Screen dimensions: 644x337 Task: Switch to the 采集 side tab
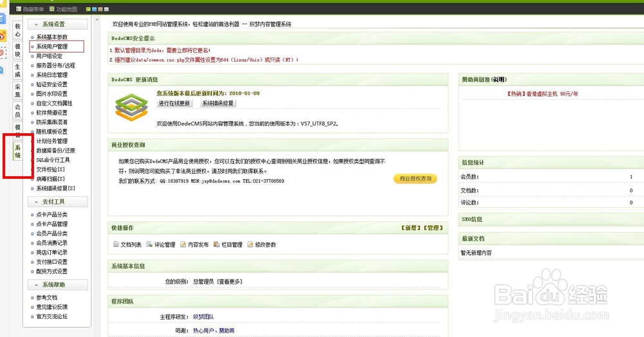tap(17, 91)
